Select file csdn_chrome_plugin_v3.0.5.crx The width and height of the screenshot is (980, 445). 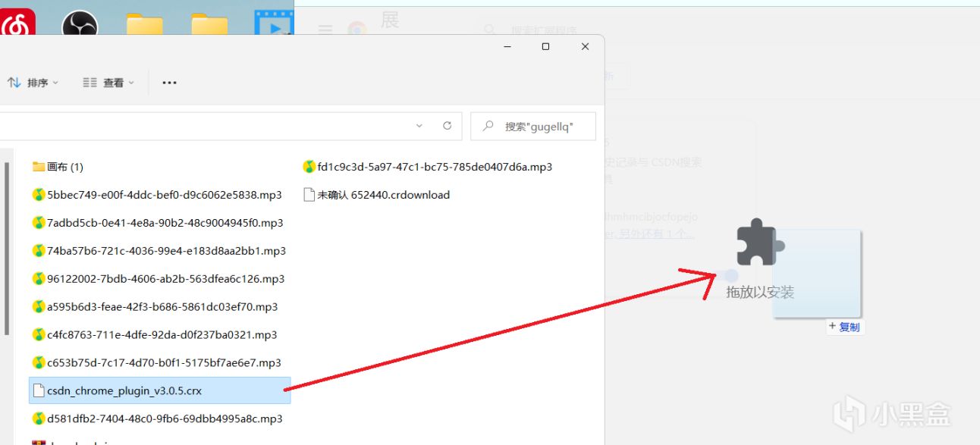[x=159, y=391]
